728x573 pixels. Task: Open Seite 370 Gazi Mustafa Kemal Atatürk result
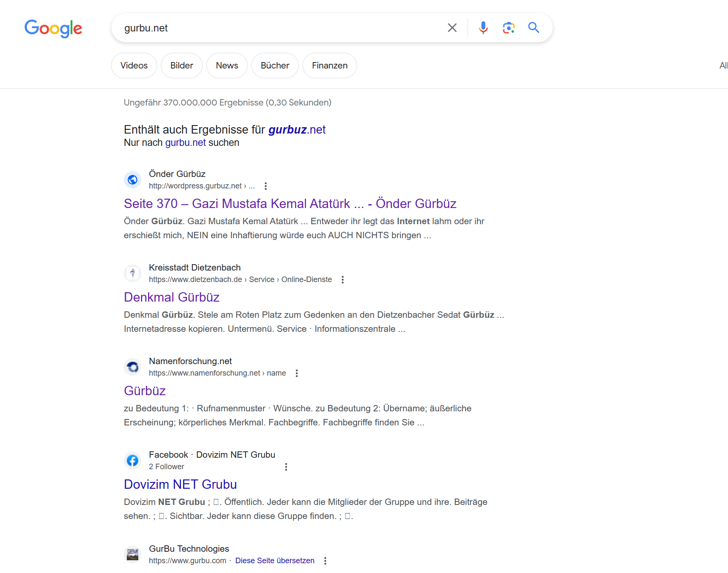coord(290,203)
